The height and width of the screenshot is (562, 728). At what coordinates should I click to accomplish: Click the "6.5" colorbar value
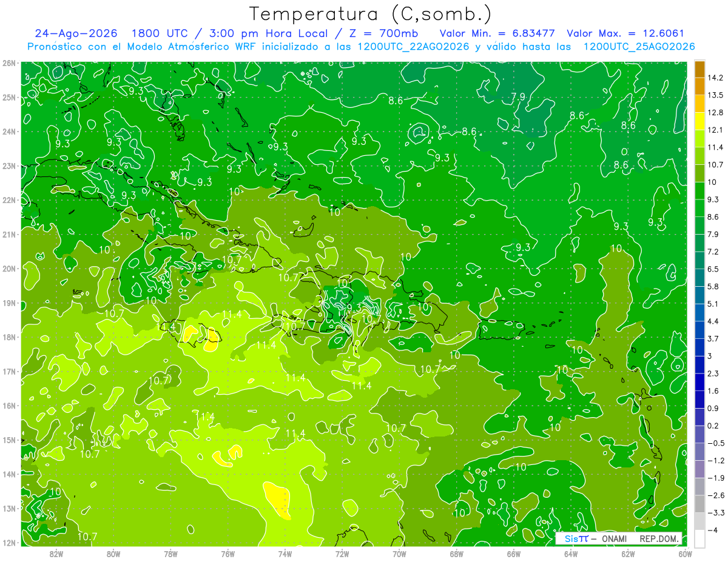tap(713, 269)
